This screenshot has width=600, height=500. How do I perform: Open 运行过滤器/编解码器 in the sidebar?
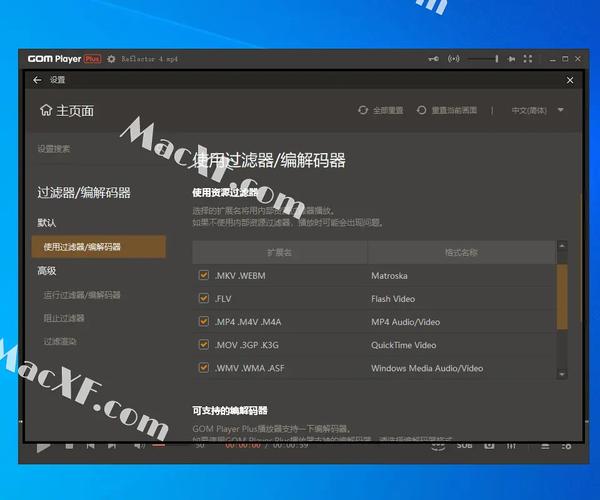pos(82,295)
